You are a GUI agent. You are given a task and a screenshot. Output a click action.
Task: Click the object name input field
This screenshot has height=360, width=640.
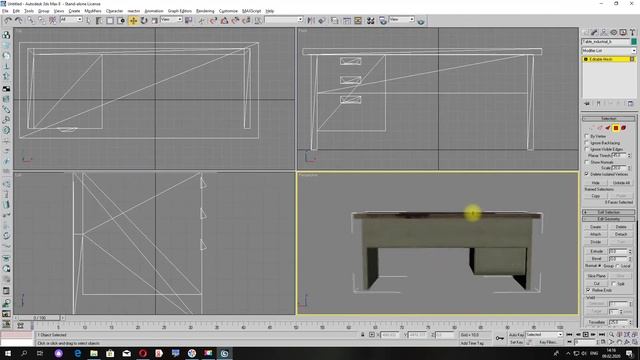606,42
